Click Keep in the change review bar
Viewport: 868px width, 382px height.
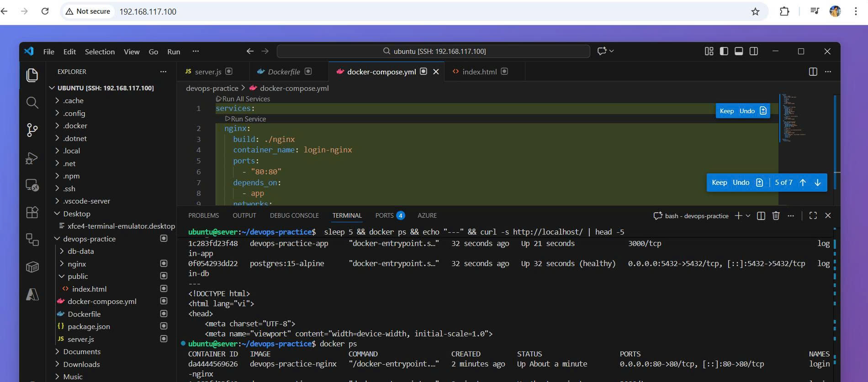pos(719,183)
